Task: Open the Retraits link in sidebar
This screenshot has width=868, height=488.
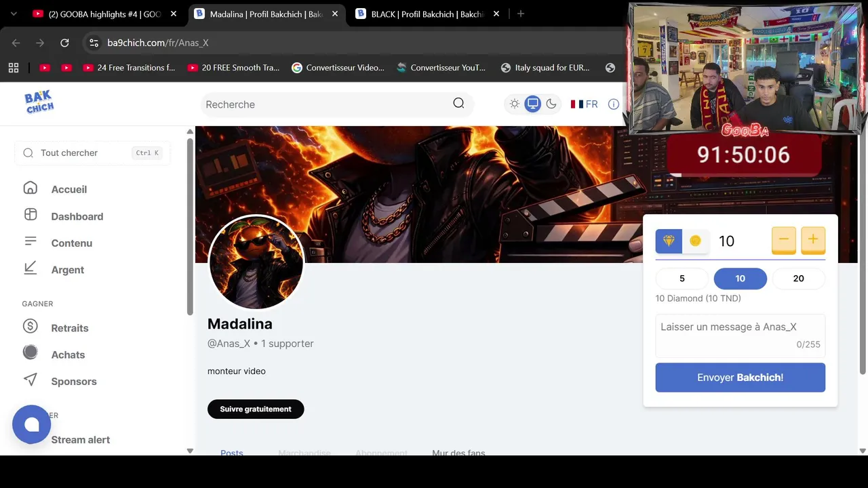Action: click(70, 328)
